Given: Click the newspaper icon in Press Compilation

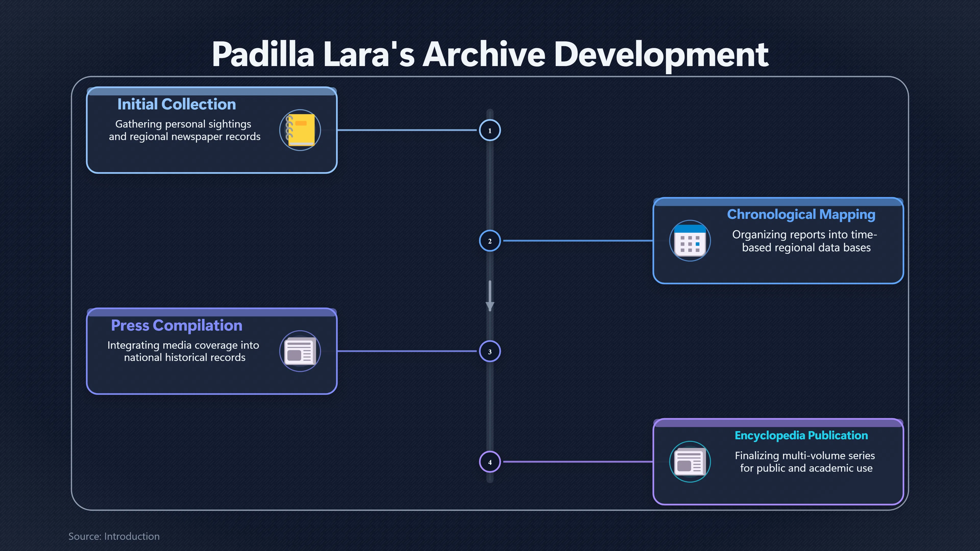Looking at the screenshot, I should pos(300,351).
